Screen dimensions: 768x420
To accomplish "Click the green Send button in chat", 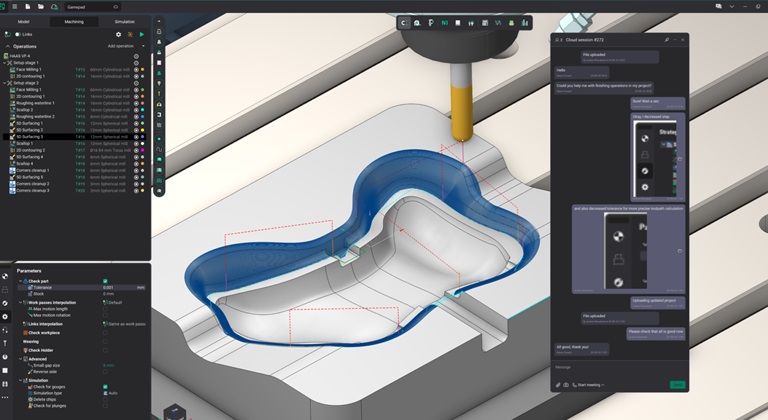I will [677, 384].
